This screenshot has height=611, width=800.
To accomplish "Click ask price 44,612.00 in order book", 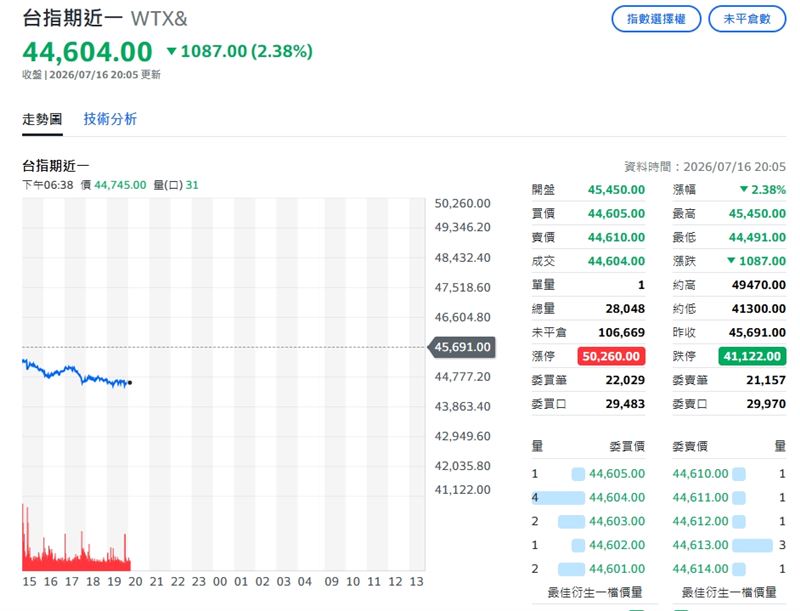I will tap(701, 521).
